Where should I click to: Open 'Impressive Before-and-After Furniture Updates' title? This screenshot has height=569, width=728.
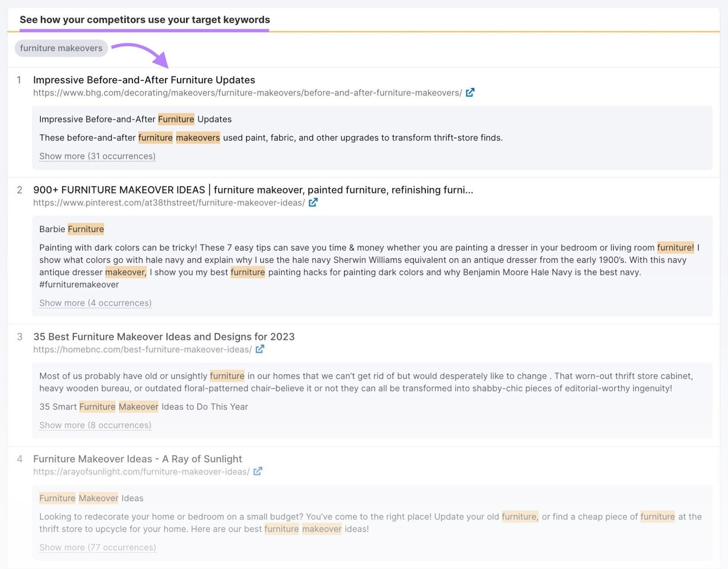144,80
